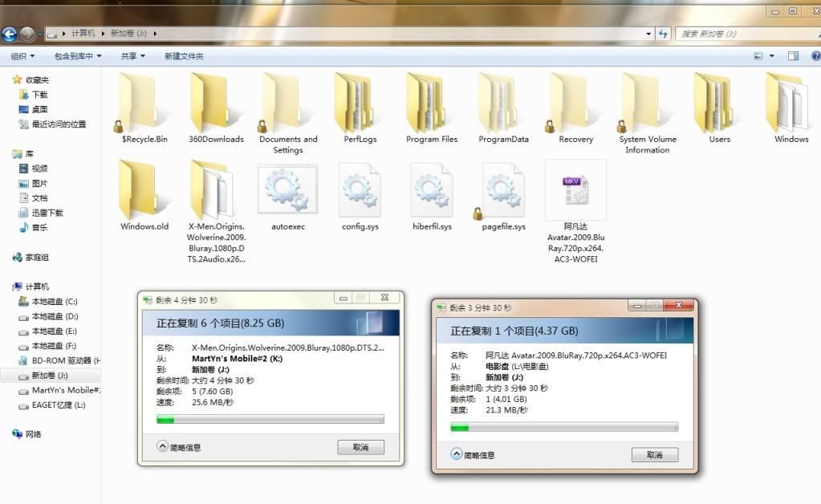Click the search box for 新加卷 (J:)
The image size is (821, 504).
[742, 34]
